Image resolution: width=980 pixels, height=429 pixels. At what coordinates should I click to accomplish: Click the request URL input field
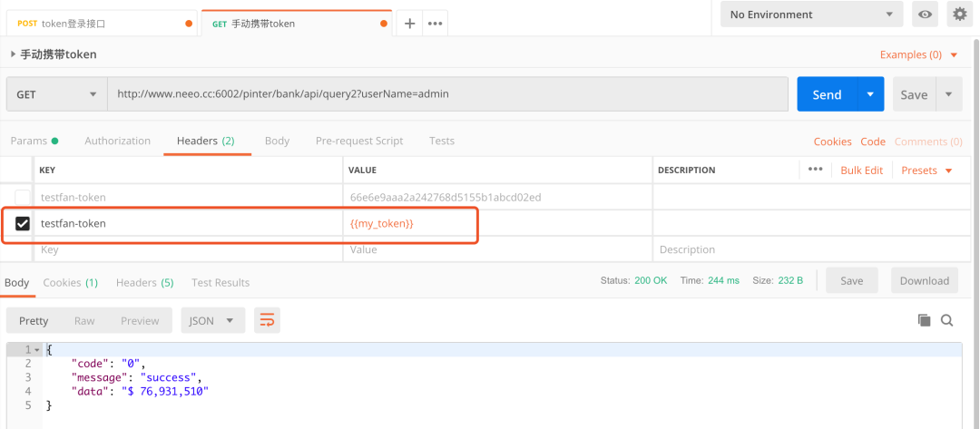447,94
